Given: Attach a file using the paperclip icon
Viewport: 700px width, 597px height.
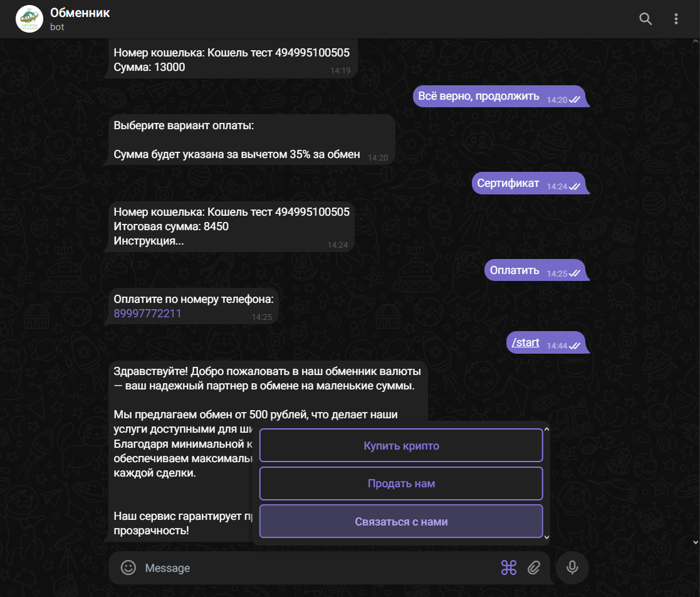Looking at the screenshot, I should click(535, 568).
